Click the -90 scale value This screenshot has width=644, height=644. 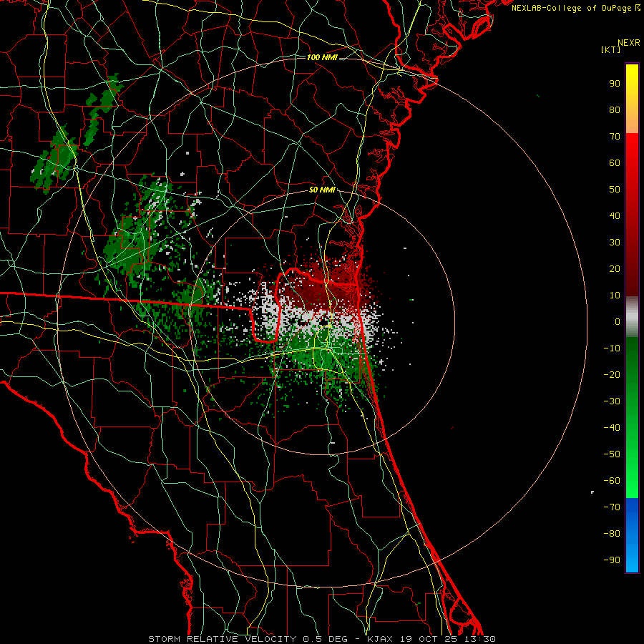coord(612,560)
